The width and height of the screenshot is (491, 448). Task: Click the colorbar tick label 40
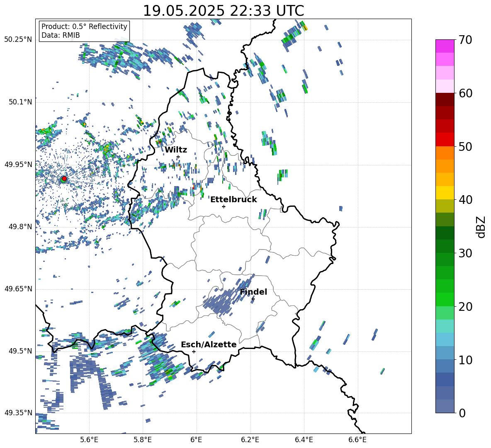pos(465,200)
